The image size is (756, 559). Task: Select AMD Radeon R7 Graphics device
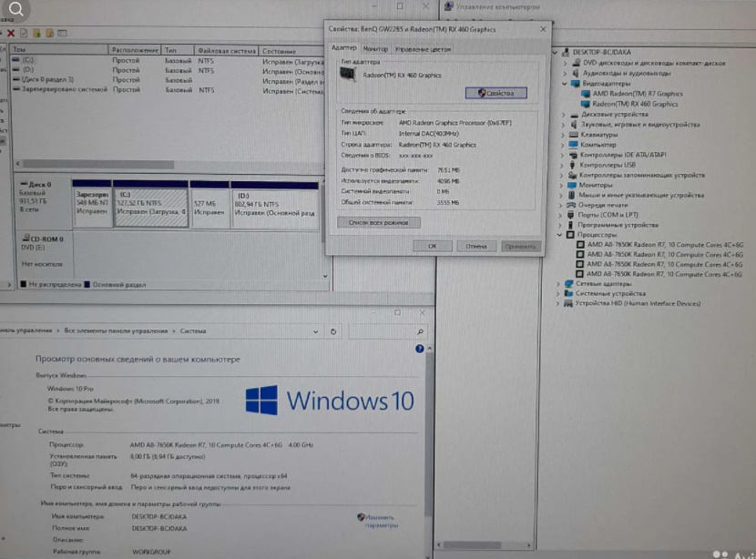pyautogui.click(x=638, y=94)
